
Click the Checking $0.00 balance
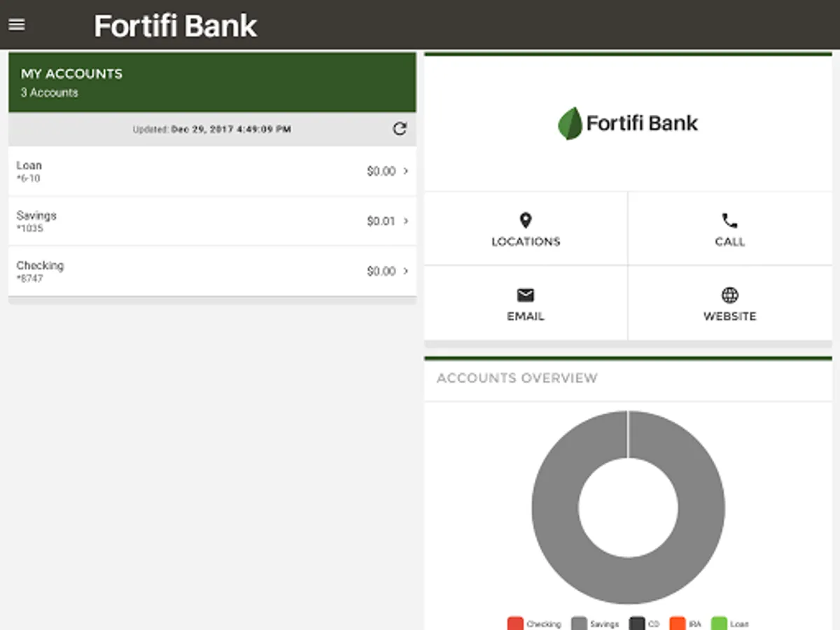click(381, 271)
